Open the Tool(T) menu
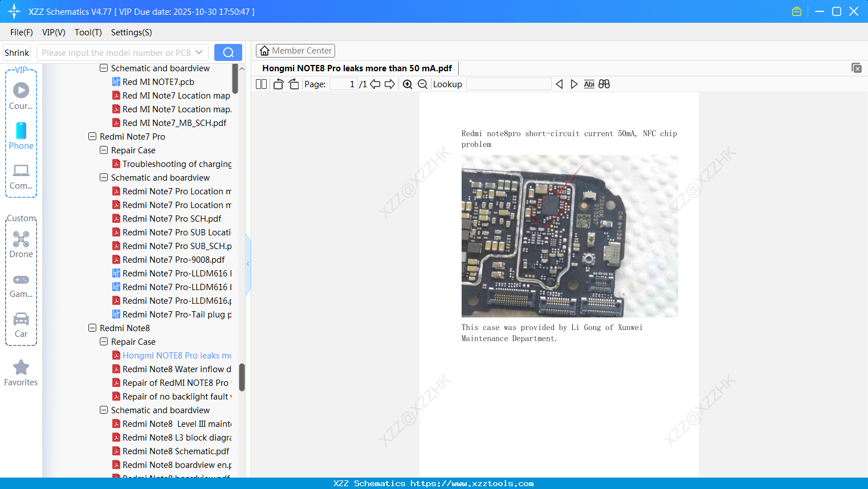868x489 pixels. (88, 32)
